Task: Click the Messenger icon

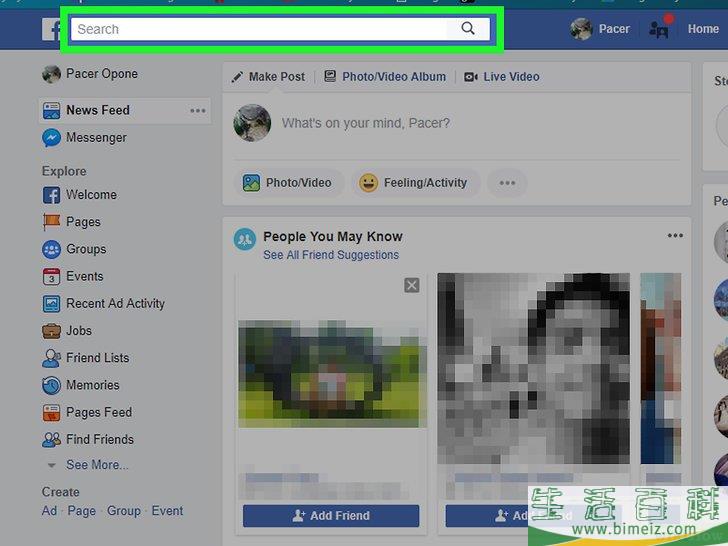Action: point(51,138)
